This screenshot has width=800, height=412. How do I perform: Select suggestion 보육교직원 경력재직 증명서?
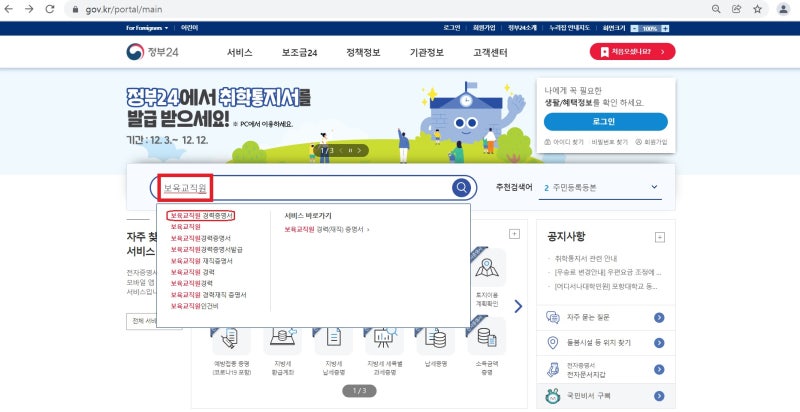pyautogui.click(x=208, y=295)
